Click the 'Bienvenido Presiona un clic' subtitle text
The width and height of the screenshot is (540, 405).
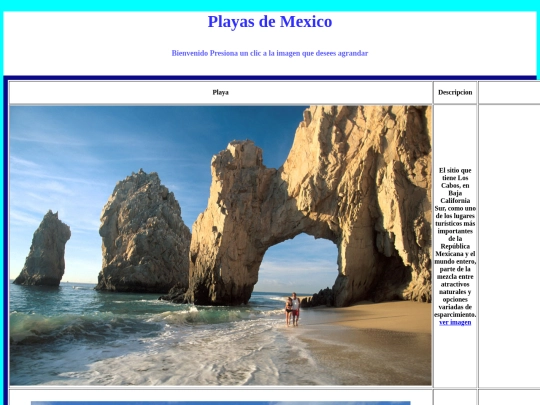[x=270, y=53]
